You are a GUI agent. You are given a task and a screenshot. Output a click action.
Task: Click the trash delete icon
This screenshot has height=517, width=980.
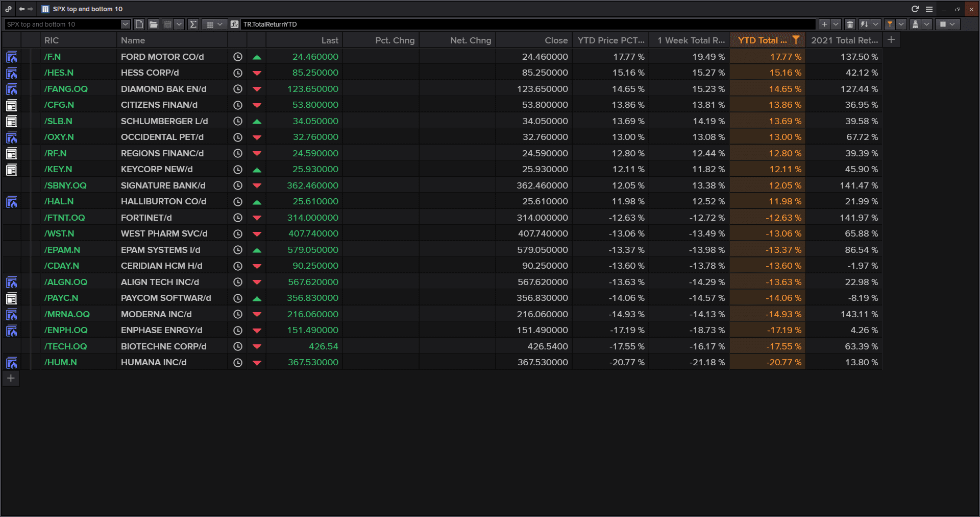click(x=850, y=24)
